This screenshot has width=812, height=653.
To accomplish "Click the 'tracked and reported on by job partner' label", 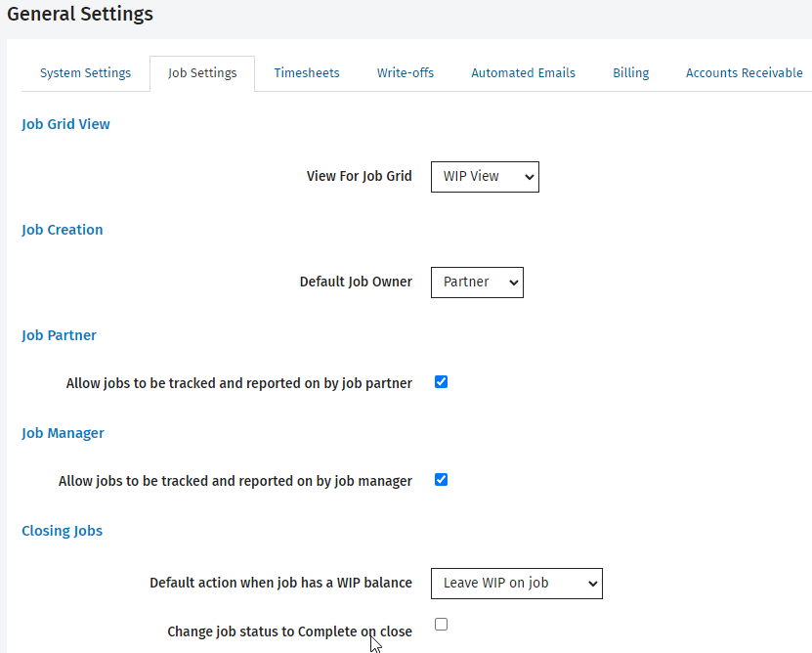I will [x=239, y=383].
